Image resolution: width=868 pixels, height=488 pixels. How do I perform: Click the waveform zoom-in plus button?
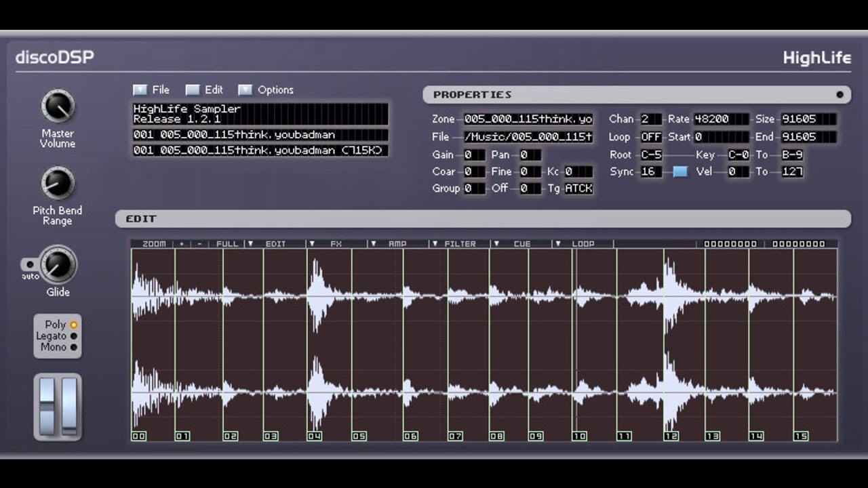pos(182,243)
